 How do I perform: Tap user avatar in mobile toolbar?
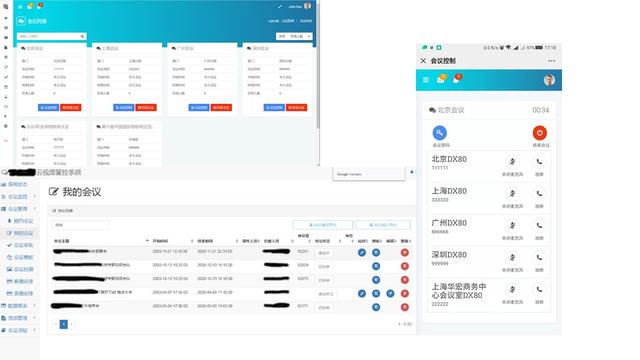[x=549, y=80]
